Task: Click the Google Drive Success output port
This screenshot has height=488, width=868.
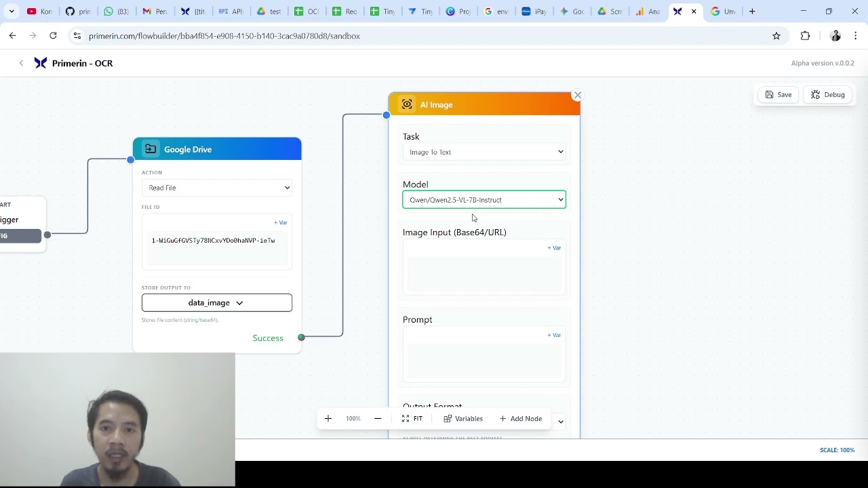Action: point(301,337)
